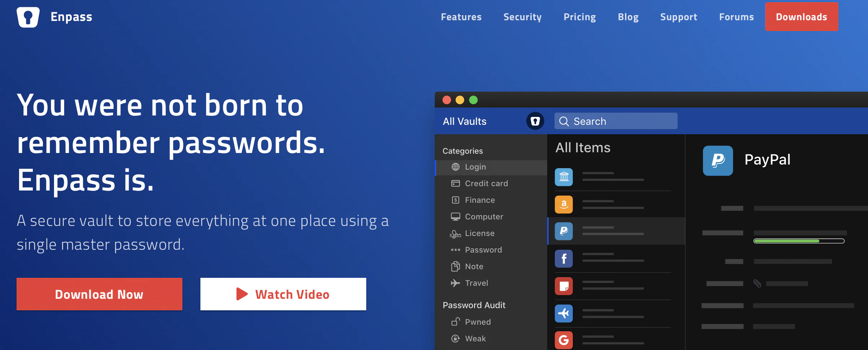Click the red close window dot
Screen dimensions: 868x350
pyautogui.click(x=447, y=100)
